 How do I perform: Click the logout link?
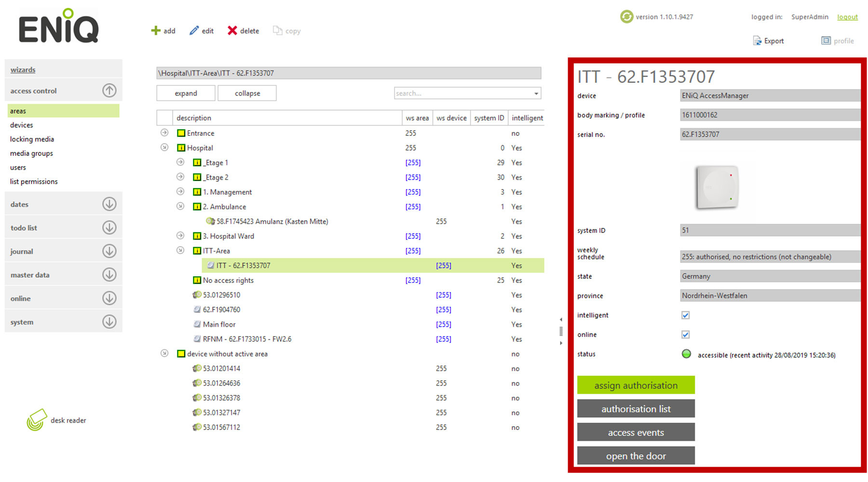[847, 17]
